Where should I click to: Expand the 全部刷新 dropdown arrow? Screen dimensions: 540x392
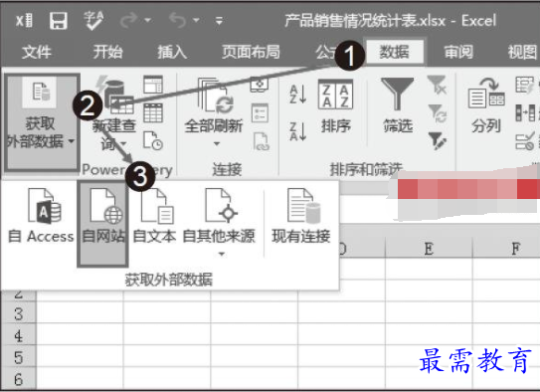click(216, 143)
